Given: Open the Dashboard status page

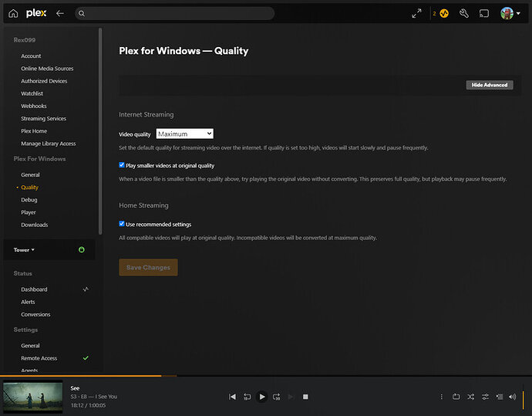Looking at the screenshot, I should (x=34, y=289).
